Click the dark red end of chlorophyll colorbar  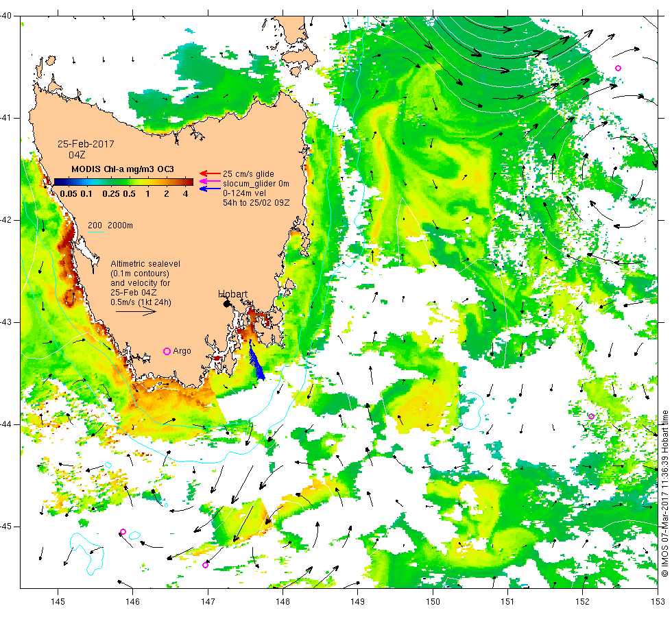click(x=191, y=182)
